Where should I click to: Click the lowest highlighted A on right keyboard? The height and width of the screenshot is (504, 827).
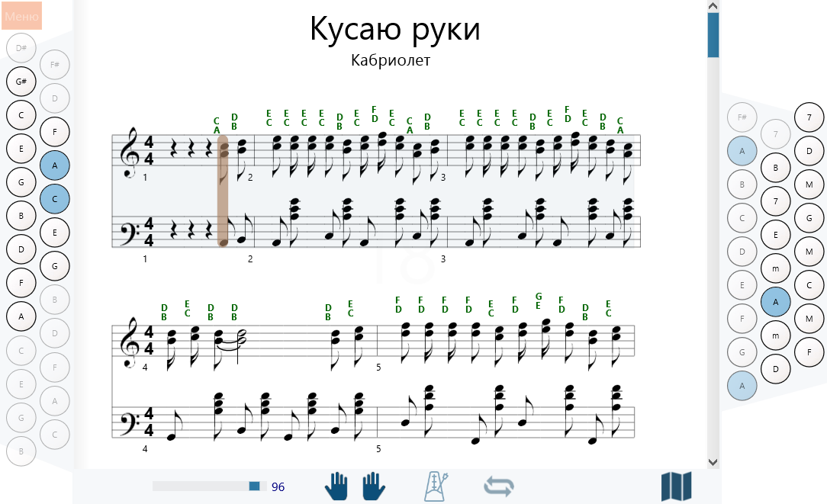point(742,386)
